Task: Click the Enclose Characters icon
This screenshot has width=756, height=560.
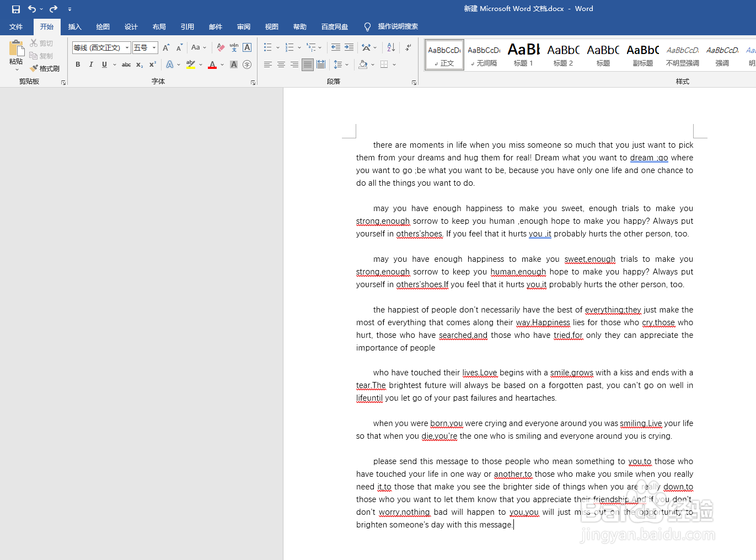Action: pyautogui.click(x=247, y=64)
